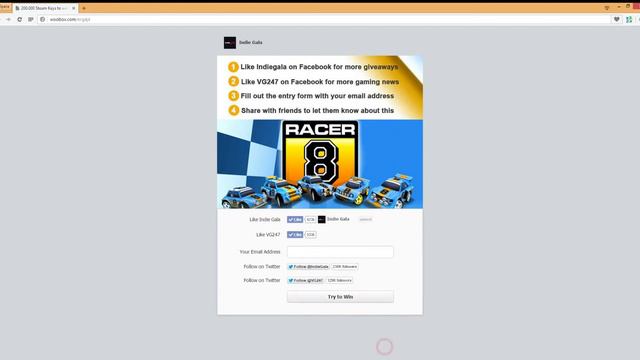Viewport: 640px width, 360px height.
Task: Restore down the browser window
Action: pos(628,7)
